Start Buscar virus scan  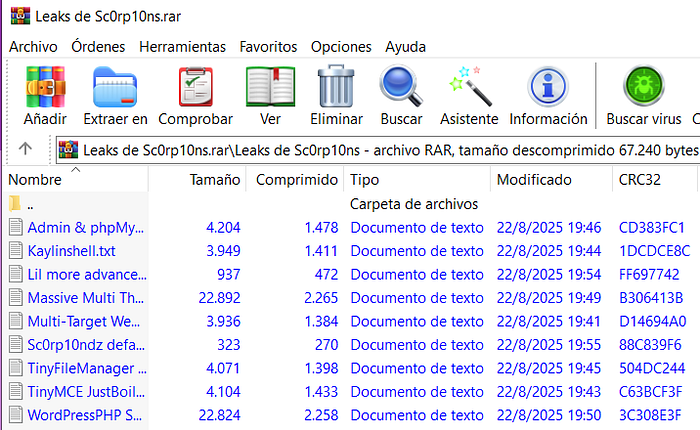click(x=644, y=86)
